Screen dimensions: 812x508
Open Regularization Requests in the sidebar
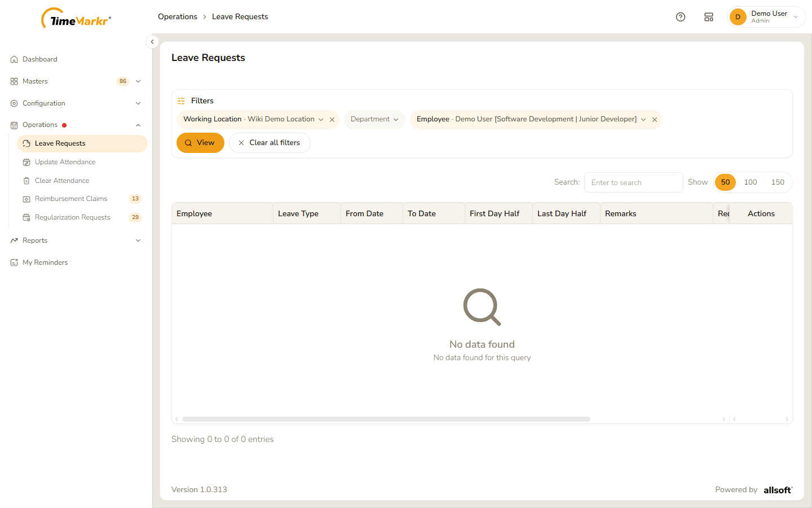point(82,217)
